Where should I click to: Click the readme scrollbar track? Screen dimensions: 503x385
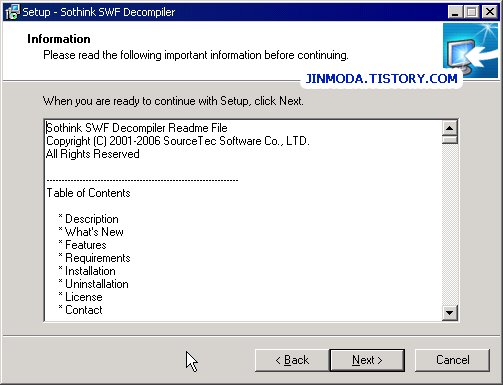[x=450, y=225]
